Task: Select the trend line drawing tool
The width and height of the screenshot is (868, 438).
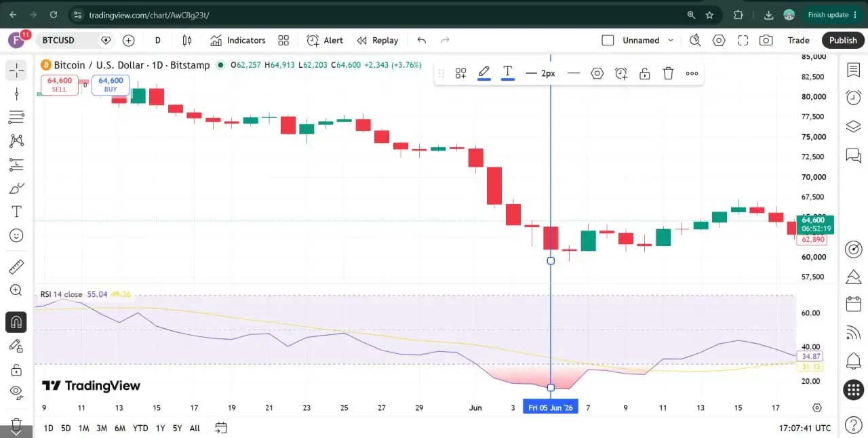Action: [16, 94]
